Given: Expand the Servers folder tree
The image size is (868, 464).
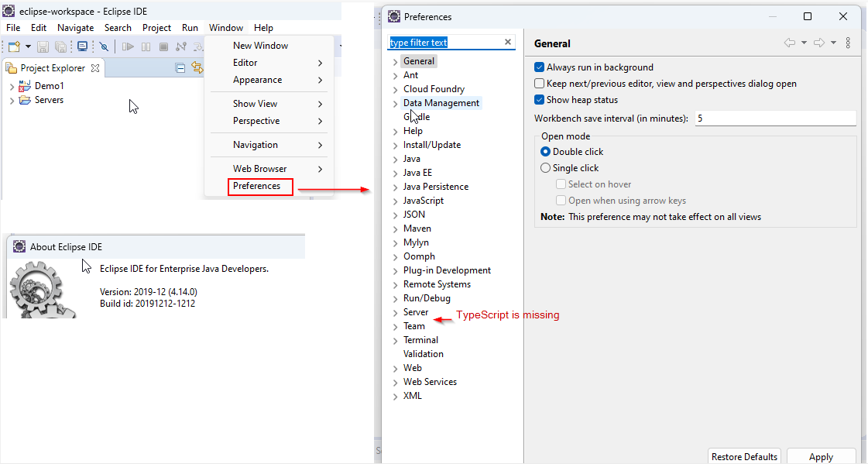Looking at the screenshot, I should 12,100.
